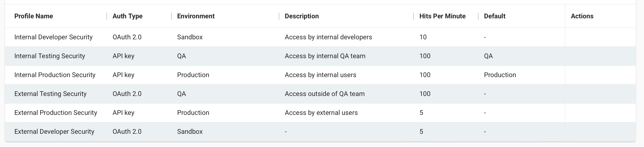644x147 pixels.
Task: Open Internal Production Security profile row
Action: [55, 75]
